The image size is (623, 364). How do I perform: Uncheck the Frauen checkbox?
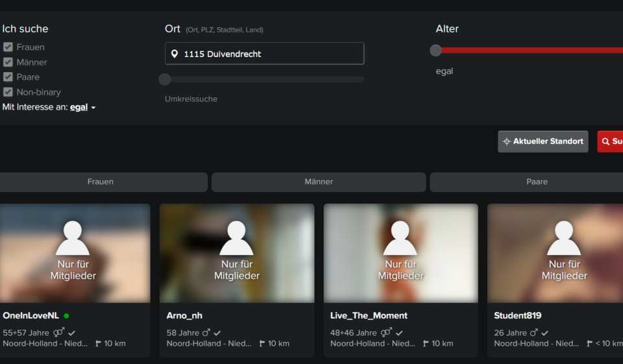tap(8, 47)
